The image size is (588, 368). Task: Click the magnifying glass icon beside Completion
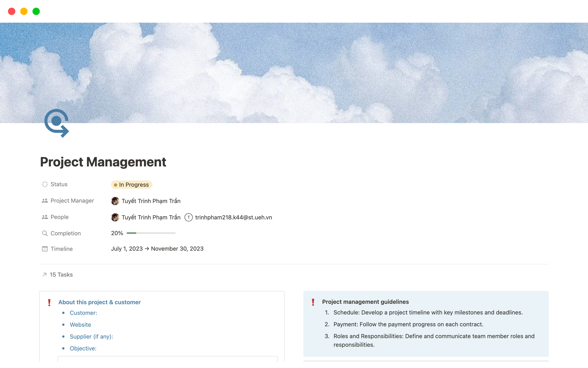tap(45, 233)
